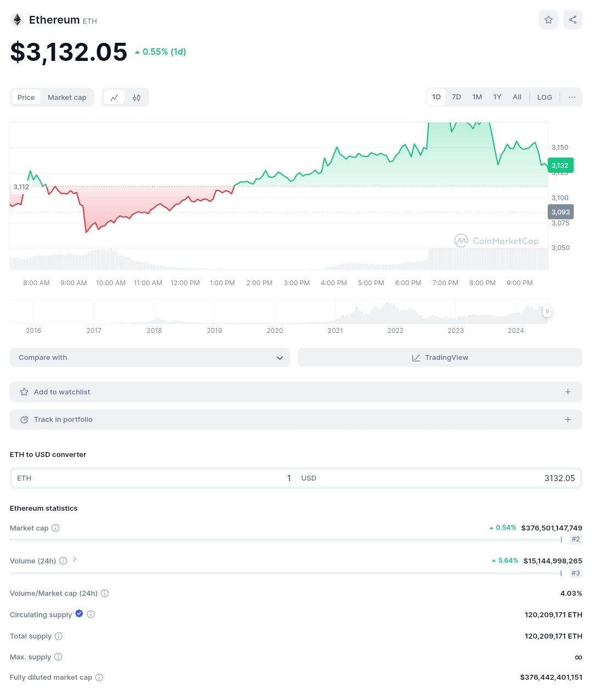Select the Market cap chart mode
Image resolution: width=592 pixels, height=700 pixels.
[67, 98]
